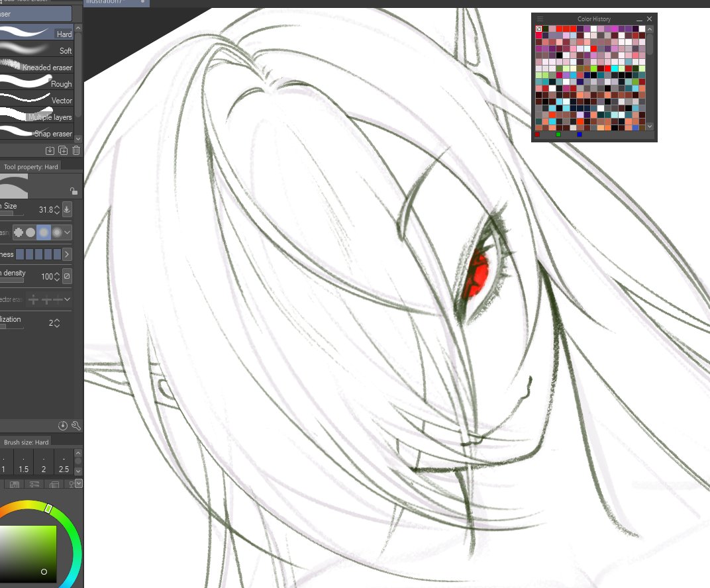Screen dimensions: 710x588
Task: Pick the blue swatch below Color History grid
Action: point(579,134)
